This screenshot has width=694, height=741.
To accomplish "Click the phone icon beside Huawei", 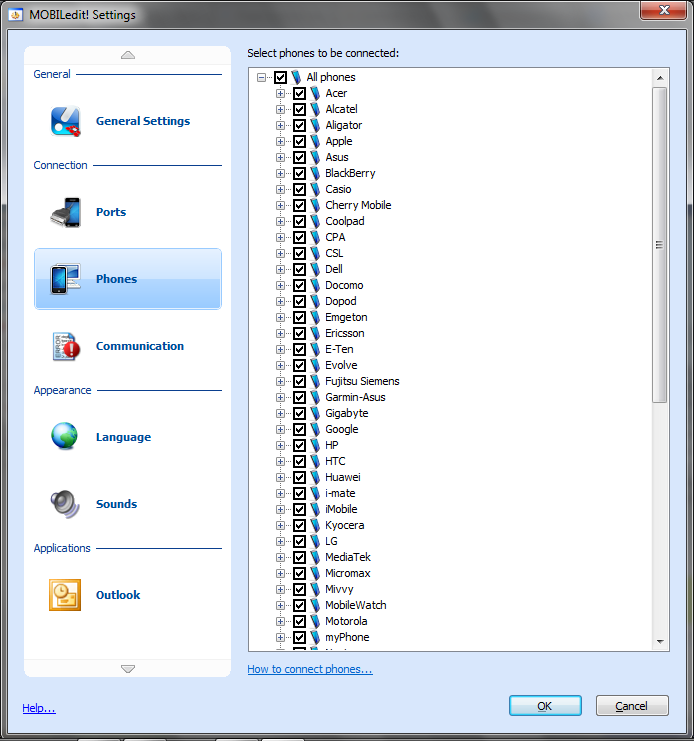I will [x=315, y=477].
